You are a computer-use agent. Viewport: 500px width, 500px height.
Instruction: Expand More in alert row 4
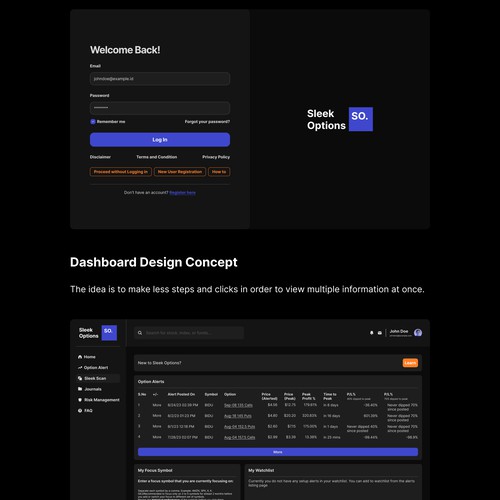(x=157, y=437)
